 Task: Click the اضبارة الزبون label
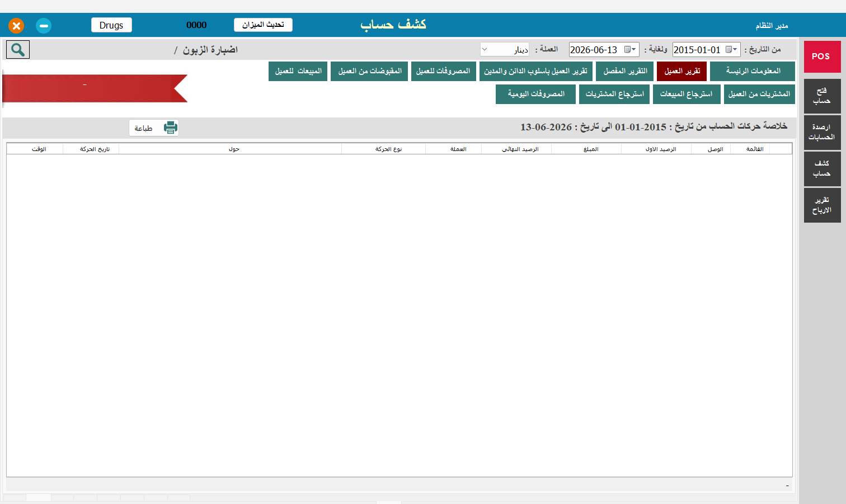tap(210, 50)
